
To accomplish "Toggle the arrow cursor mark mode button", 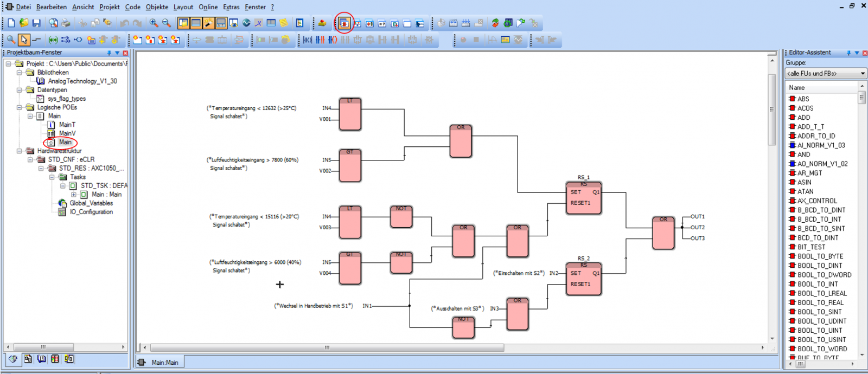I will (x=24, y=40).
